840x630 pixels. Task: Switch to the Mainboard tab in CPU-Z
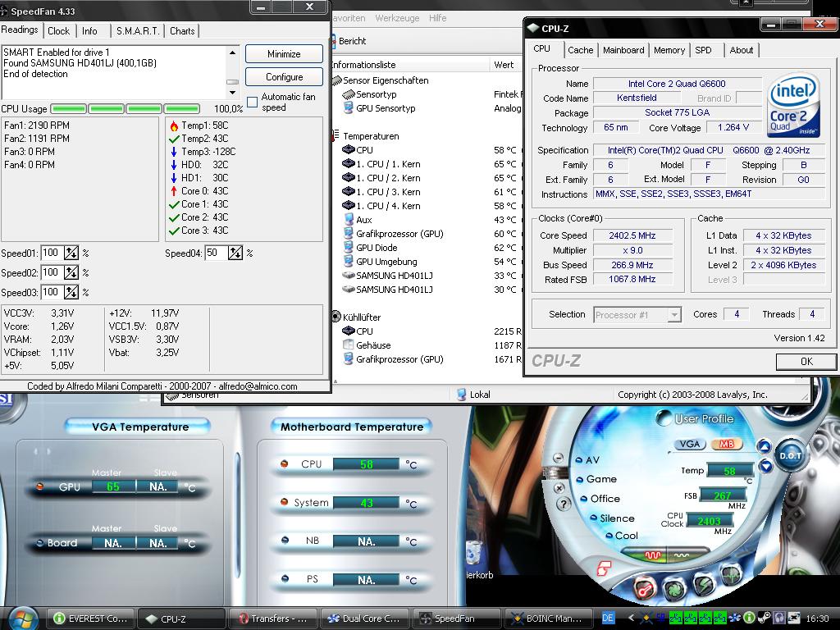coord(623,50)
